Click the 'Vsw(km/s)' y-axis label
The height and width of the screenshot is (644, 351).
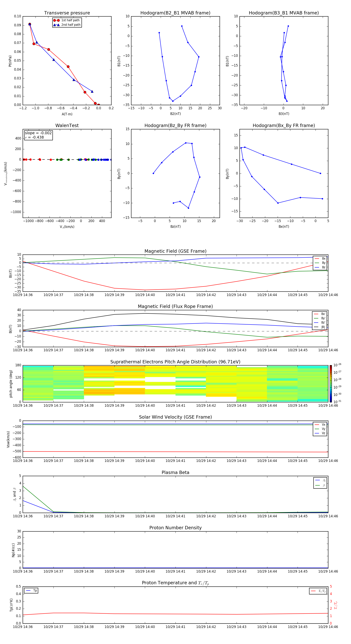8,439
